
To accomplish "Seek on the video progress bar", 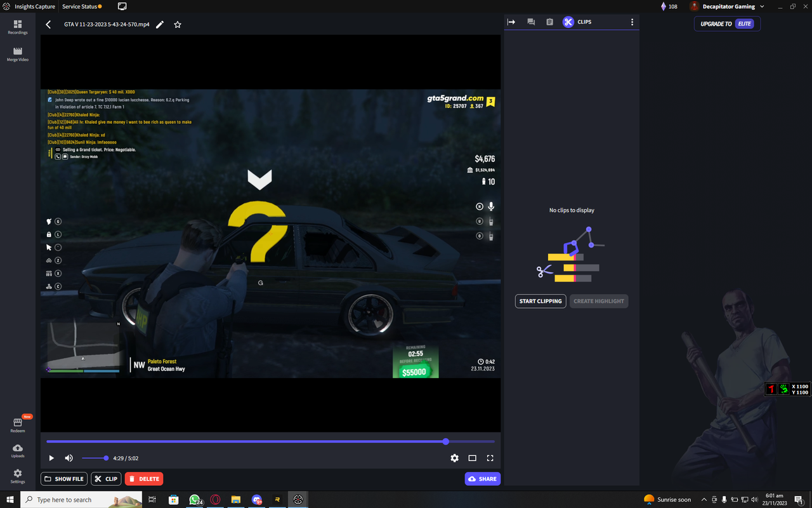I will 270,441.
